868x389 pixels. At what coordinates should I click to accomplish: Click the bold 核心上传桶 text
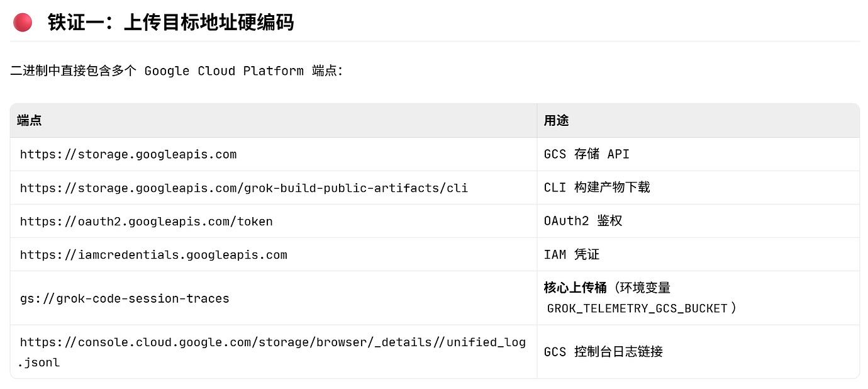(575, 288)
